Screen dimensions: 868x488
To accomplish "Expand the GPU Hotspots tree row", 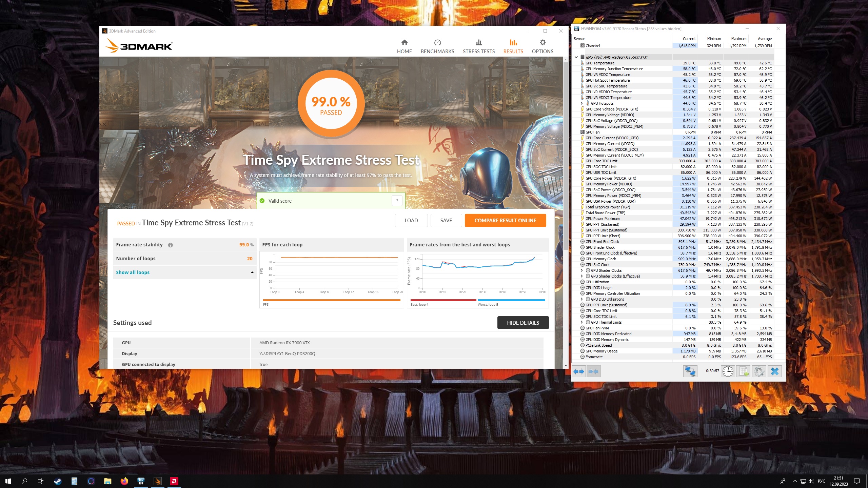I will click(582, 103).
